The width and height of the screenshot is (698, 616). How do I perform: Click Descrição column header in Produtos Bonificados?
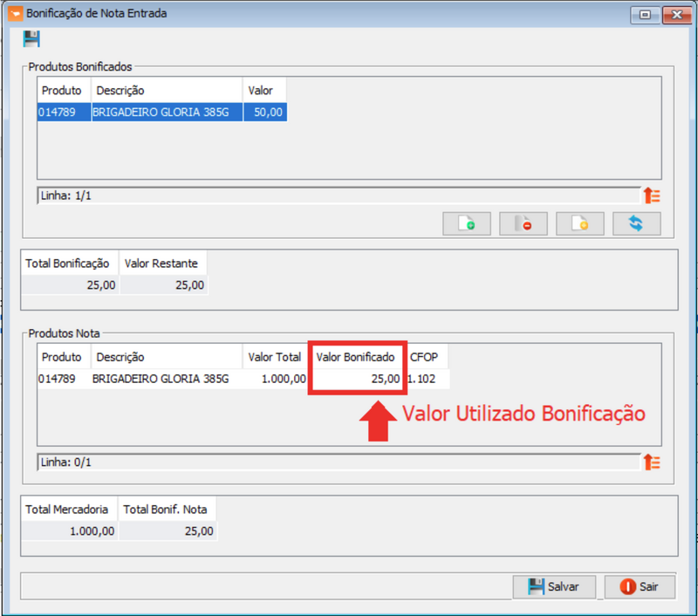click(166, 91)
